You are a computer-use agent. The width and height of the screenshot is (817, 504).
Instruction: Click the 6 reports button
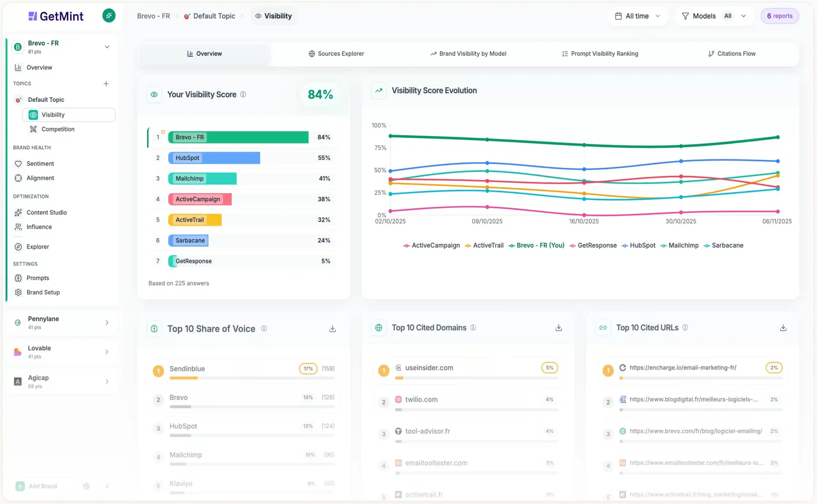pos(779,16)
